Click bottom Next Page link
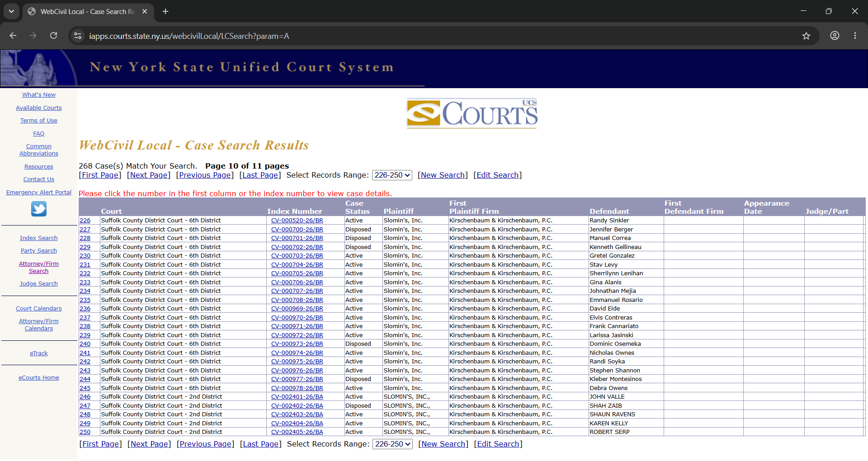The width and height of the screenshot is (868, 461). coord(149,444)
